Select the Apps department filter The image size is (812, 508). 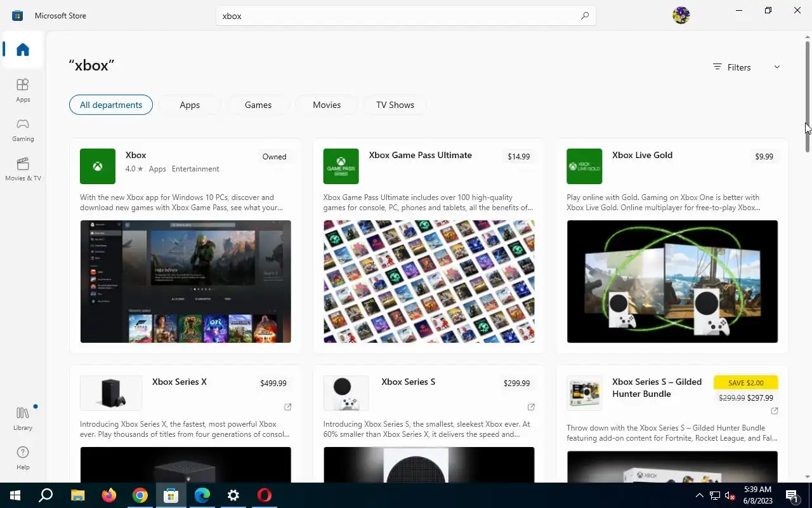pos(190,105)
